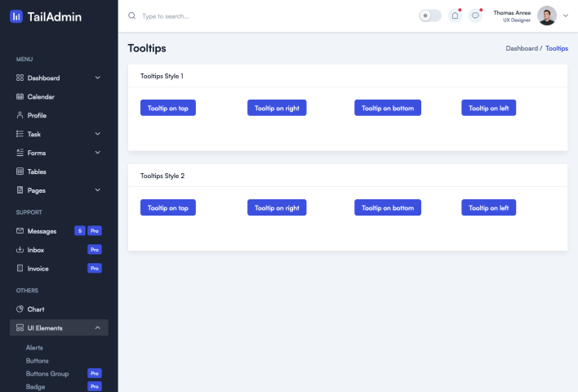This screenshot has width=578, height=392.
Task: Open the Chart sidebar item
Action: [35, 310]
